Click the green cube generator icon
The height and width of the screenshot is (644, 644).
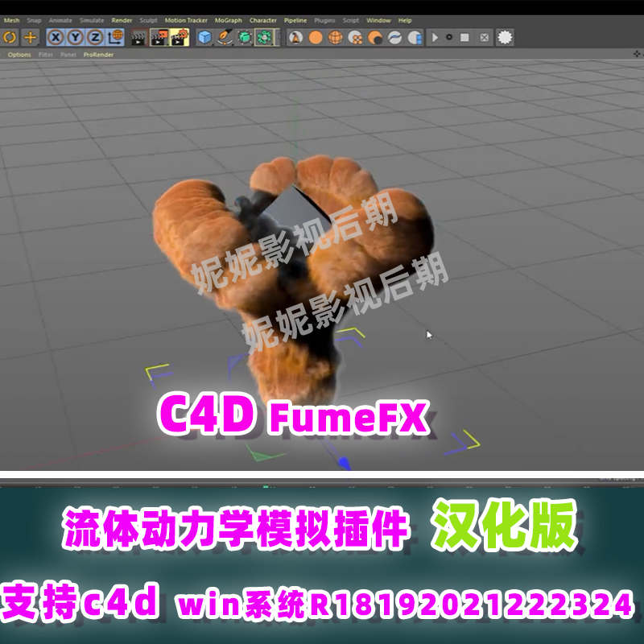click(245, 37)
